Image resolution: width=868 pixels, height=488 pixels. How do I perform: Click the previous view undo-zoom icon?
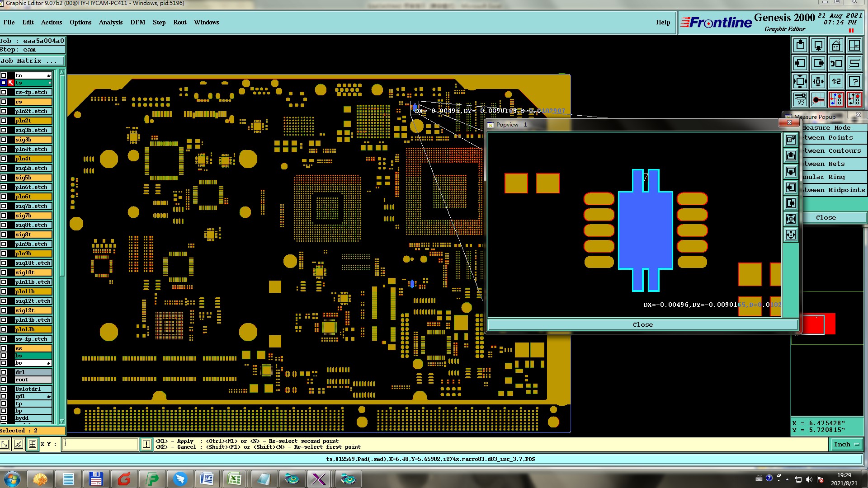tap(836, 64)
